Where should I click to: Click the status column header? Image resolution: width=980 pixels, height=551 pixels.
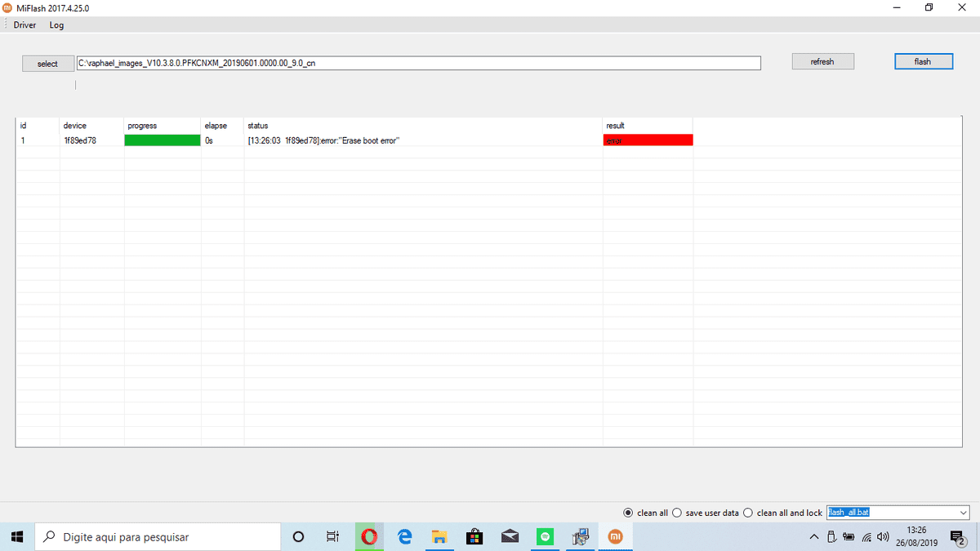[x=258, y=126]
